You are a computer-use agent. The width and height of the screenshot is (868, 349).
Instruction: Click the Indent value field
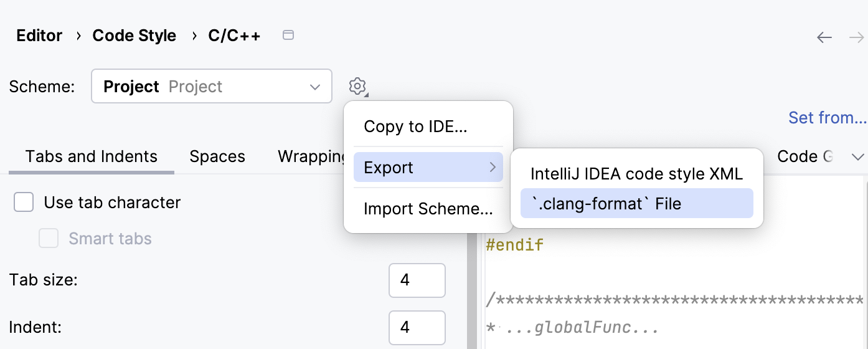tap(417, 327)
